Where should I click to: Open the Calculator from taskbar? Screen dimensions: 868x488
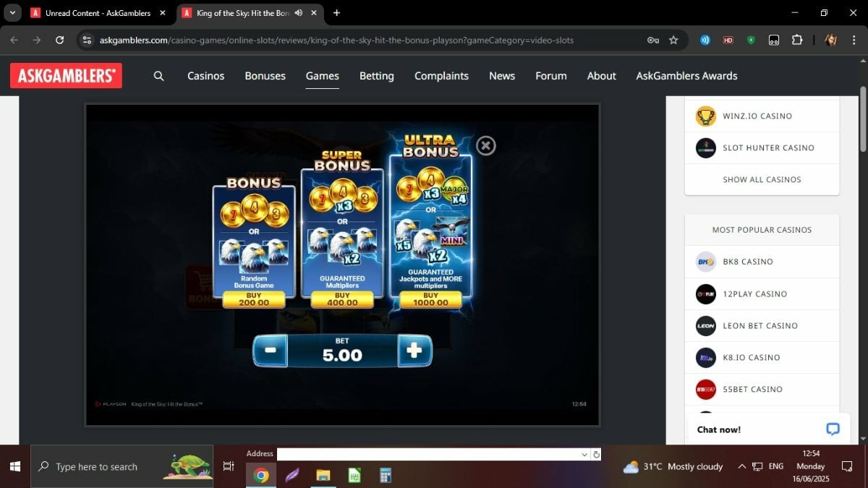(x=386, y=475)
